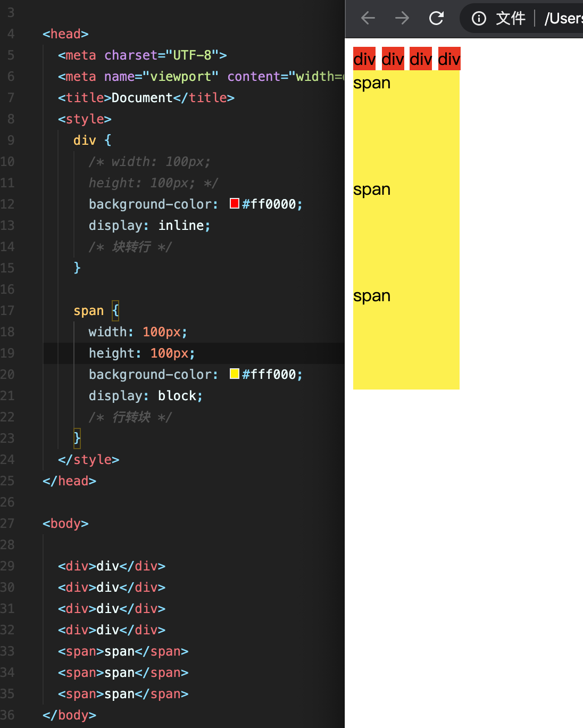Click the 'span {' selector line
The image size is (583, 728).
point(96,310)
